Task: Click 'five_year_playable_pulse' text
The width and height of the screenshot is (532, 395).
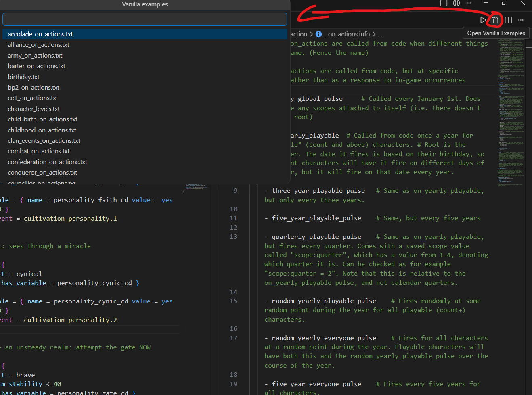Action: [316, 218]
